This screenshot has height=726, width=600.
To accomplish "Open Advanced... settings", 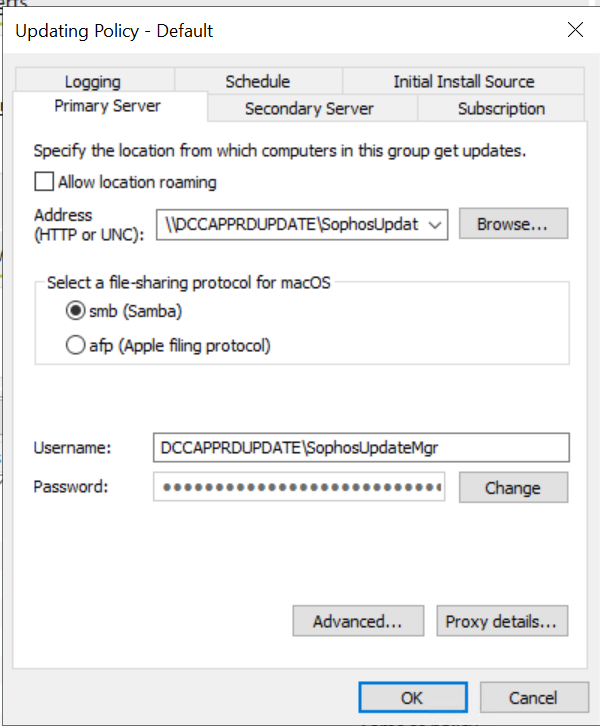I will coord(358,621).
